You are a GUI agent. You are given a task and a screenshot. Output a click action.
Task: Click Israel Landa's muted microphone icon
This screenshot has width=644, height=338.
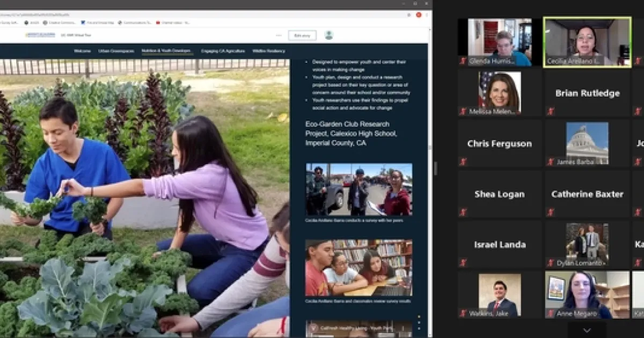(x=463, y=262)
